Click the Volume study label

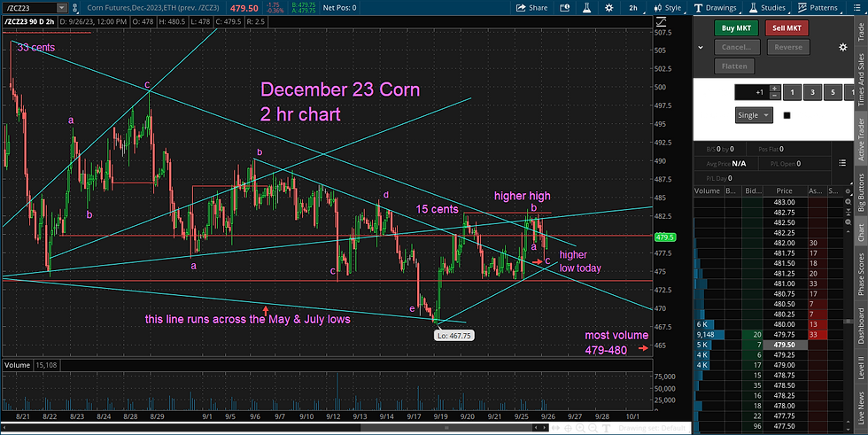click(x=17, y=365)
